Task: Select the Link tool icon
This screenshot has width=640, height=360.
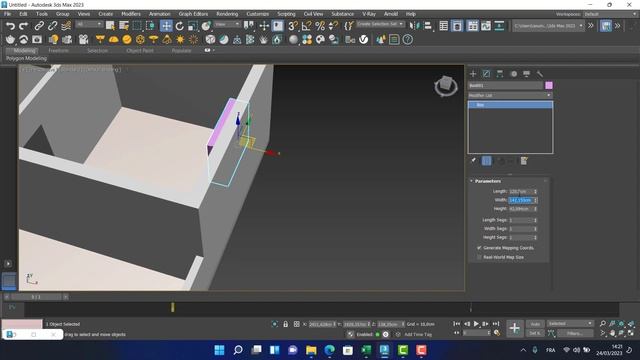Action: tap(39, 26)
